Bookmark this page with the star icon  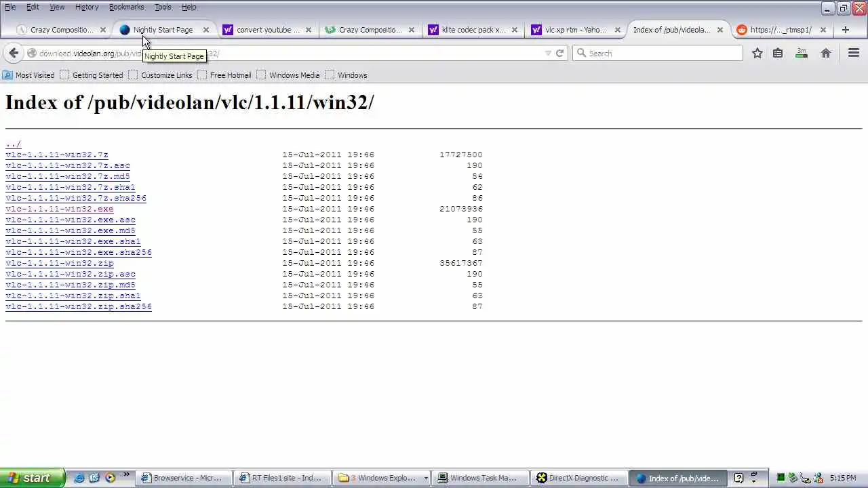point(757,53)
